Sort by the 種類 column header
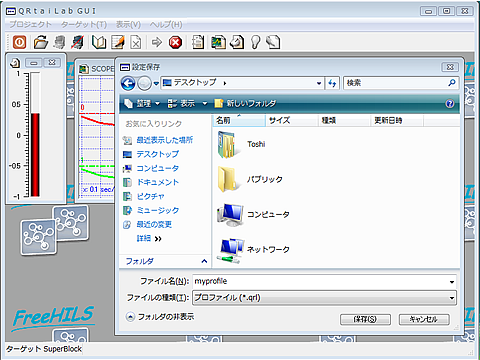 (x=344, y=120)
